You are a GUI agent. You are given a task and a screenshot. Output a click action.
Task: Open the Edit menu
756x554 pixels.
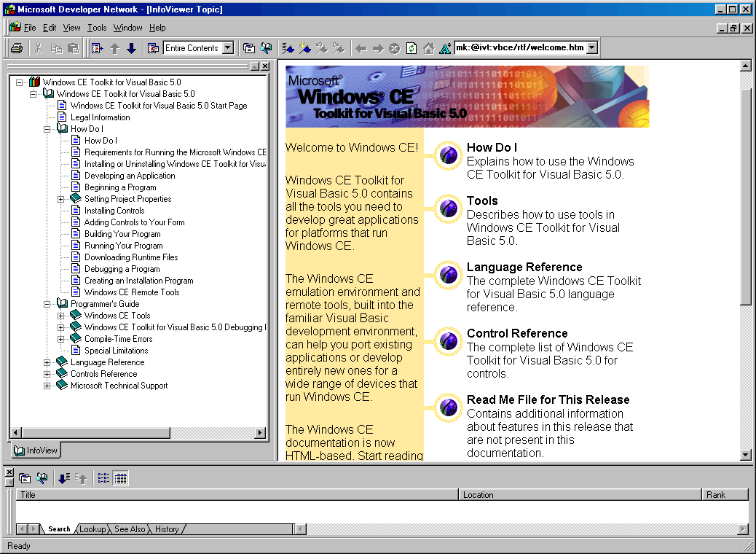50,28
